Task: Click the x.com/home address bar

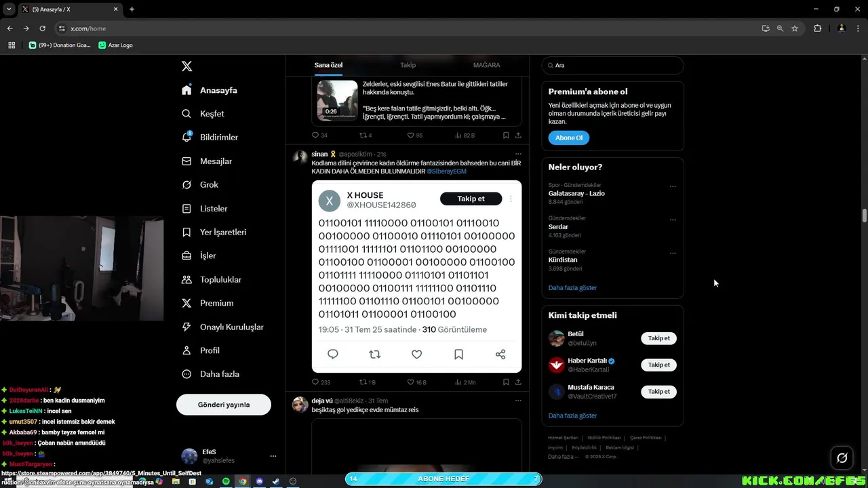Action: (x=407, y=28)
